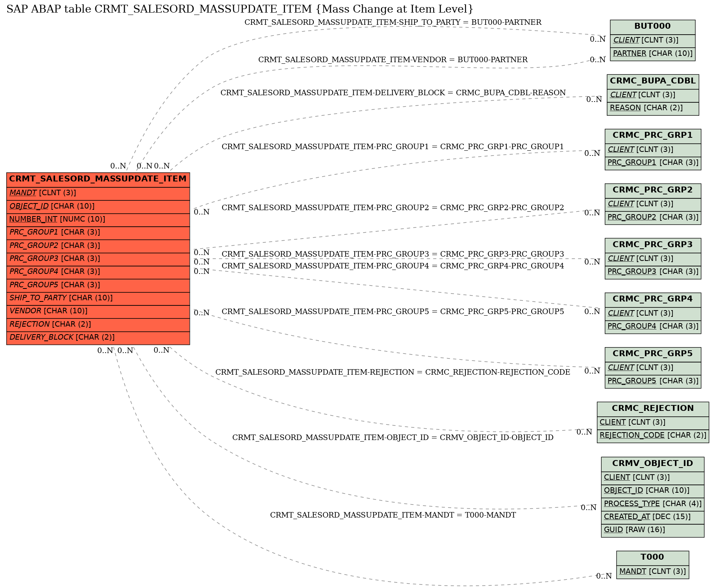Screen dimensions: 715x588
Task: Open the CRMC_PRC_GRP2 table header
Action: 653,190
